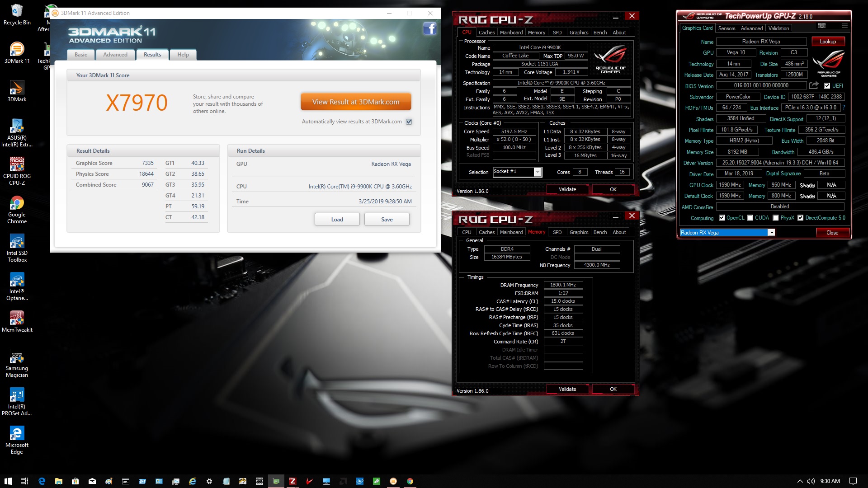Click the Graphics Score value 7335
The height and width of the screenshot is (488, 868).
click(147, 163)
